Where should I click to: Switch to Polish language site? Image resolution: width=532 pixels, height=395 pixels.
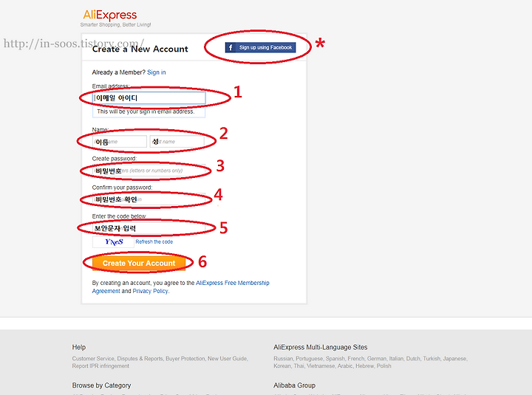point(384,366)
